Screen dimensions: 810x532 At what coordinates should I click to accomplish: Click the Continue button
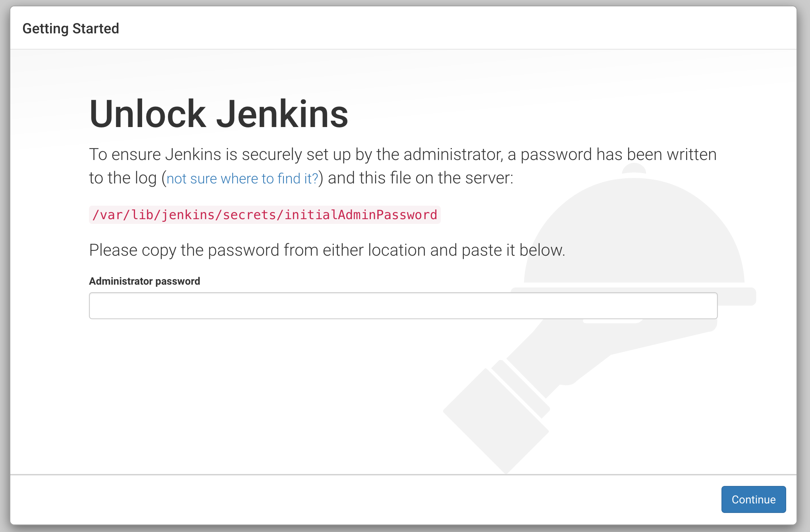pyautogui.click(x=753, y=499)
